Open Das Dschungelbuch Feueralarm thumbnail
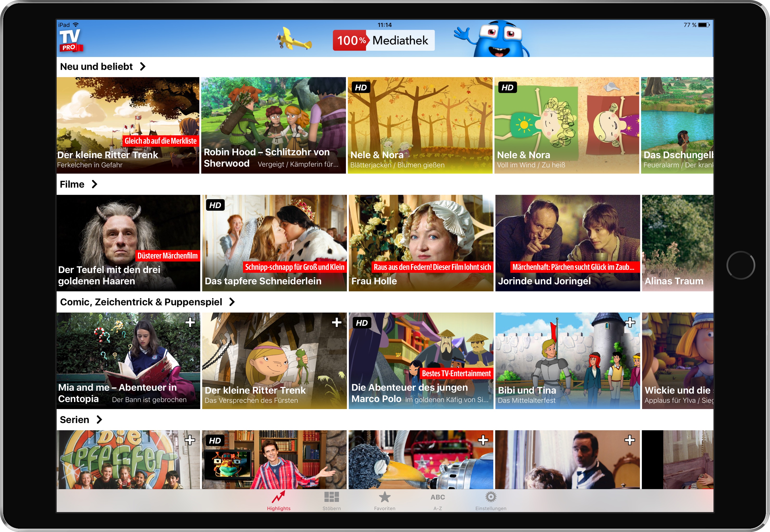 click(x=677, y=125)
